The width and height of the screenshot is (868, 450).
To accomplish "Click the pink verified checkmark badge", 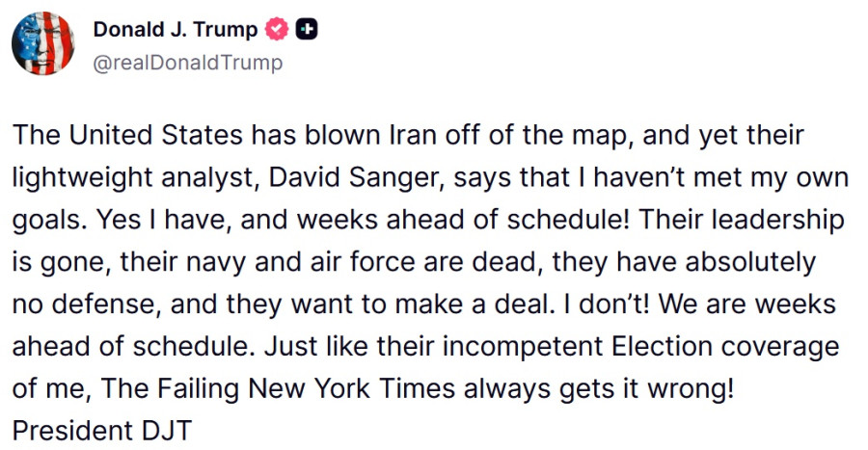I will [276, 30].
